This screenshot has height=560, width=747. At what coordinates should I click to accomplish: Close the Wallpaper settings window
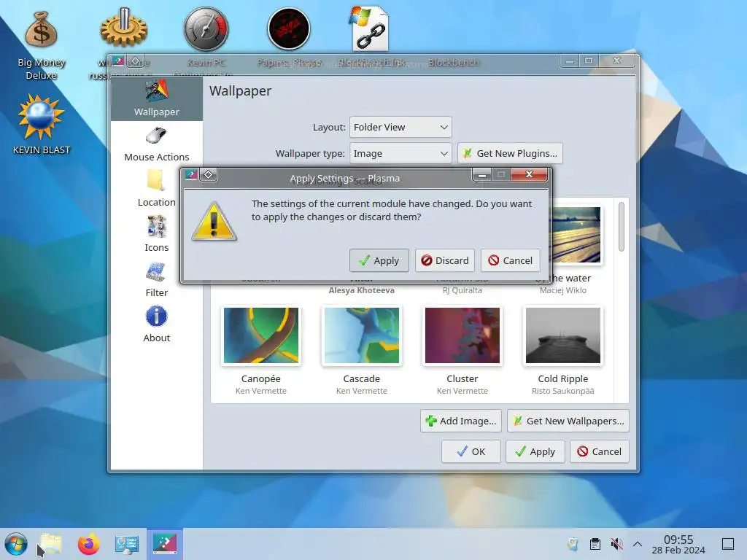617,61
